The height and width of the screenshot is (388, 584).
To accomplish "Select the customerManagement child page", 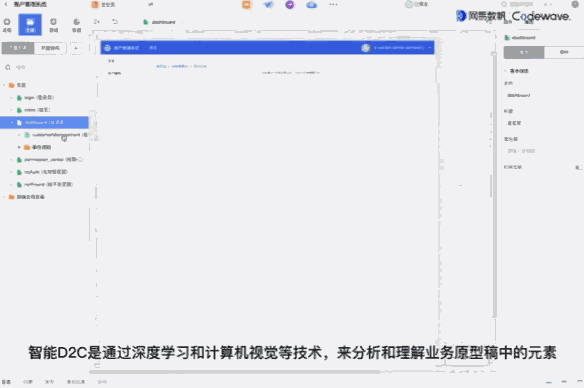I will click(x=56, y=135).
